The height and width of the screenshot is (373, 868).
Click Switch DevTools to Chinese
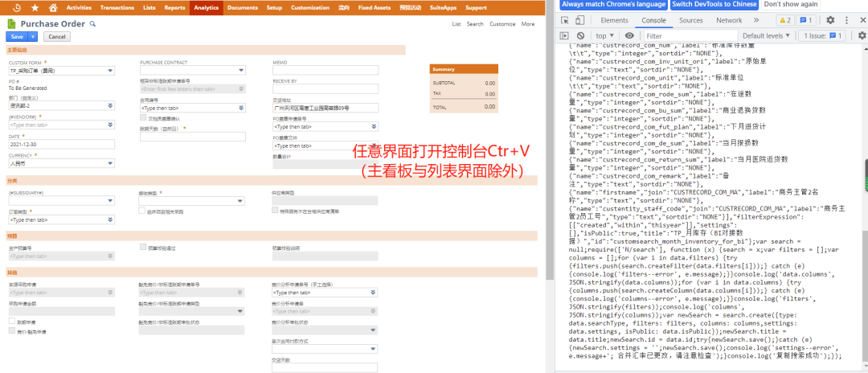pyautogui.click(x=714, y=4)
